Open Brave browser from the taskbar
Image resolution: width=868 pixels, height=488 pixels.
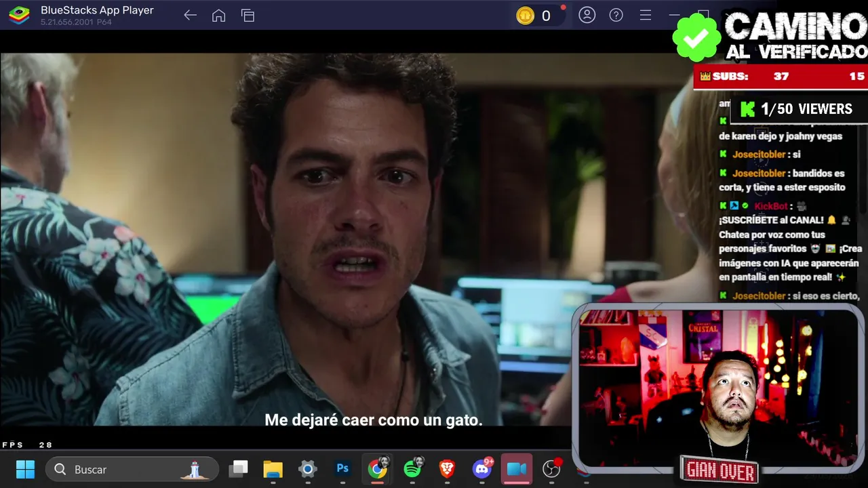point(447,468)
